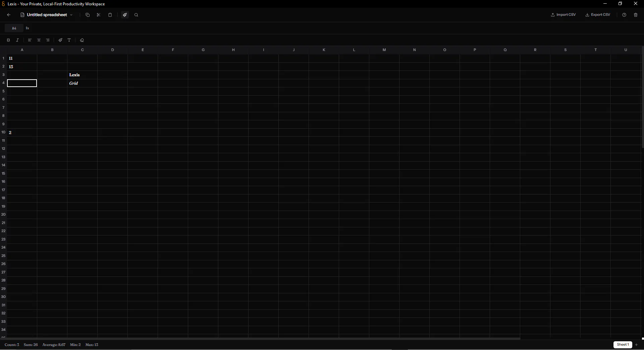Go back with the left arrow
Image resolution: width=644 pixels, height=350 pixels.
click(9, 15)
